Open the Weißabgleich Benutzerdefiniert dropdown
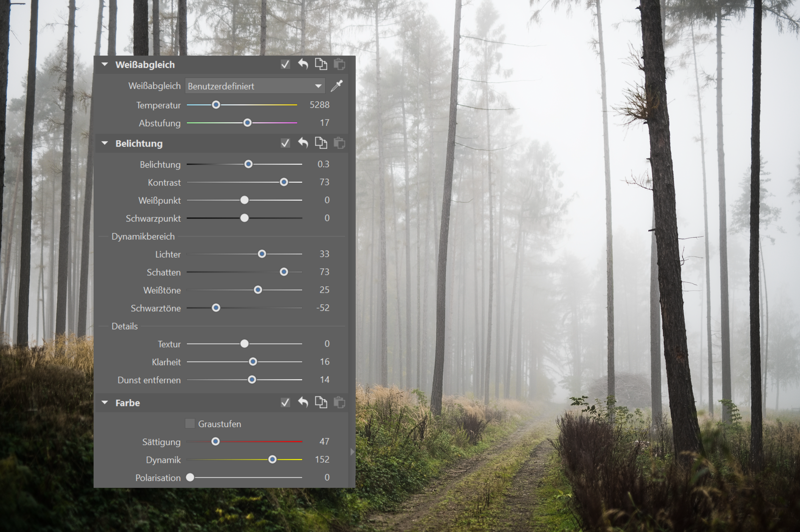 tap(255, 86)
